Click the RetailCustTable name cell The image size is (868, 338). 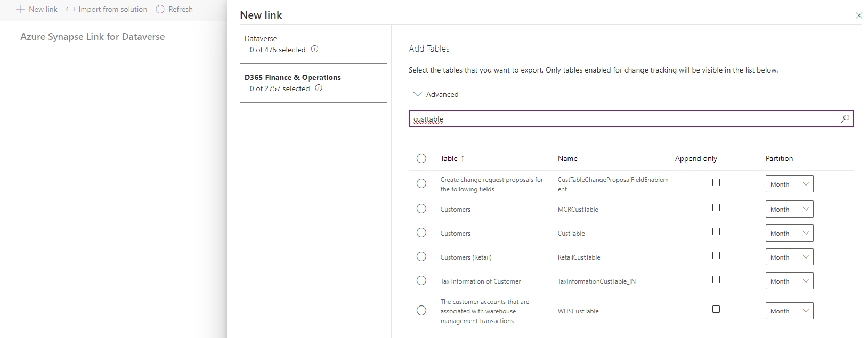pyautogui.click(x=579, y=257)
